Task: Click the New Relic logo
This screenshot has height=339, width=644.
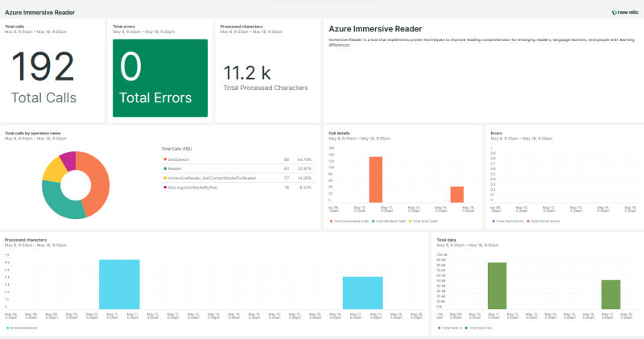Action: click(623, 13)
